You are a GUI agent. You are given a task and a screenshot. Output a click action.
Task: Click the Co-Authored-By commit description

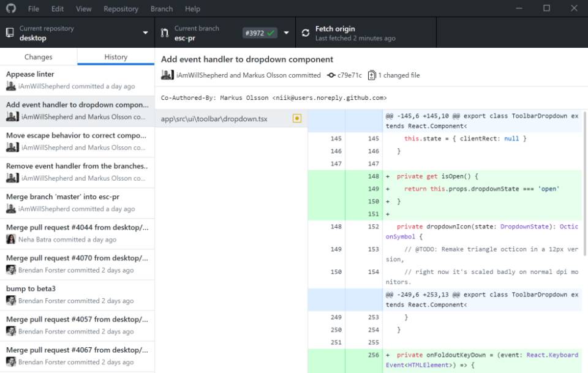(x=274, y=98)
